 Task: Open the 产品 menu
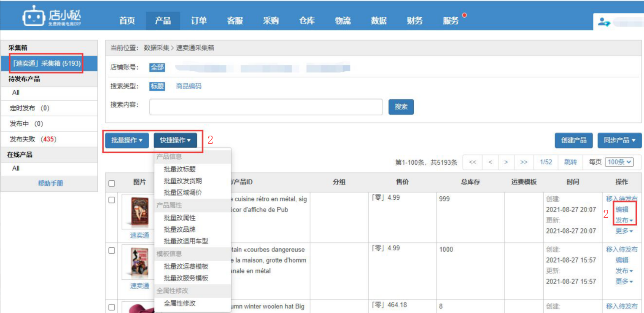pos(163,21)
